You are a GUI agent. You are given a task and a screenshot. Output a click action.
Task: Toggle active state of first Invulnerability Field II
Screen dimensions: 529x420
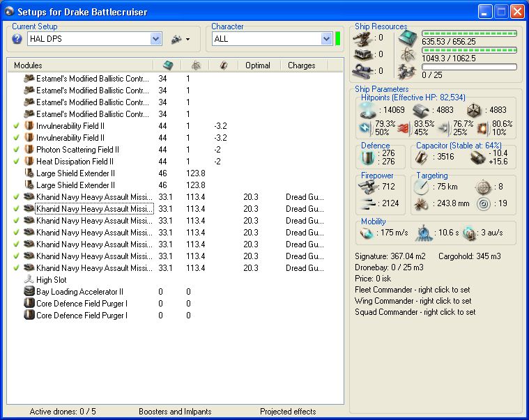(x=16, y=126)
